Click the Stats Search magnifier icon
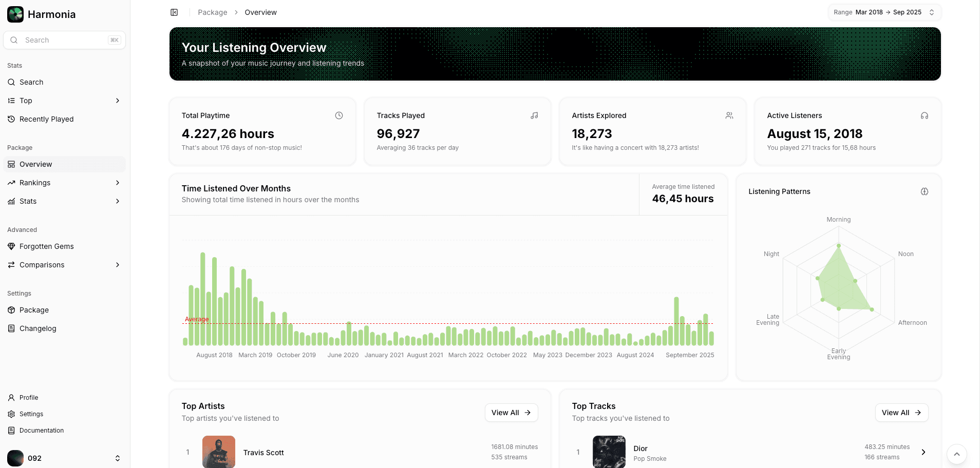 [x=11, y=82]
